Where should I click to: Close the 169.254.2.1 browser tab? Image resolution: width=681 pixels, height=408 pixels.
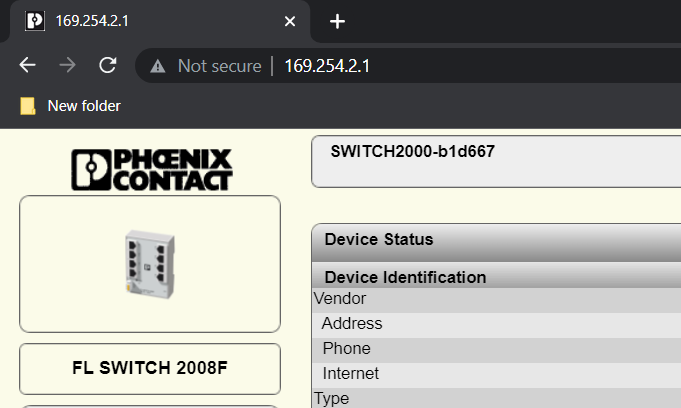click(x=290, y=21)
